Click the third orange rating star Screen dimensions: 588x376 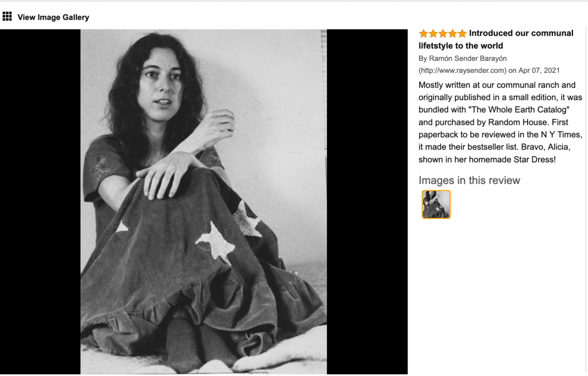tap(443, 33)
